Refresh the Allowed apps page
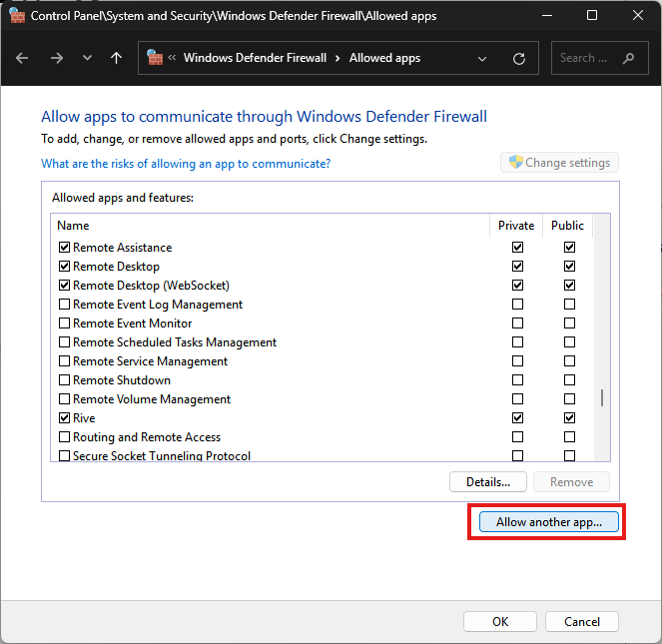662x644 pixels. [519, 58]
